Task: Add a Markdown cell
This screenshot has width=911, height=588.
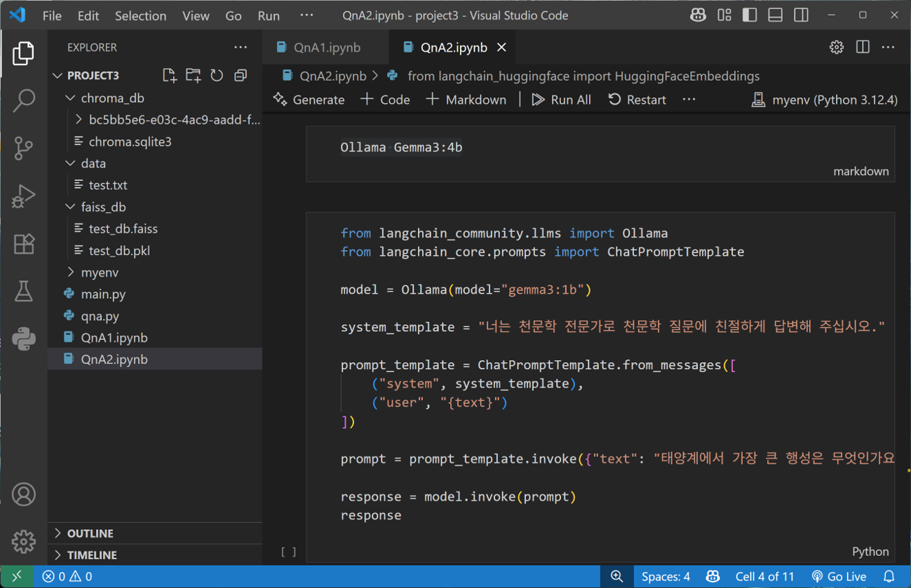Action: pos(466,100)
